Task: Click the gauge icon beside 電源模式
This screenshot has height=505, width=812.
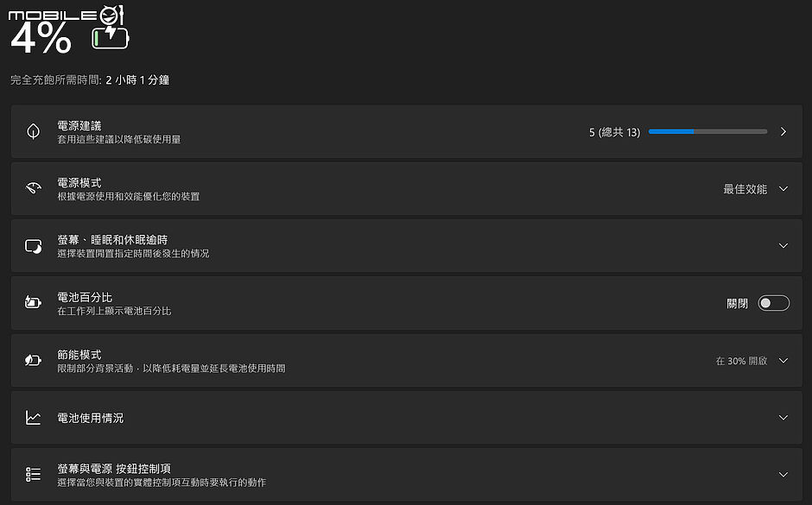Action: (33, 188)
